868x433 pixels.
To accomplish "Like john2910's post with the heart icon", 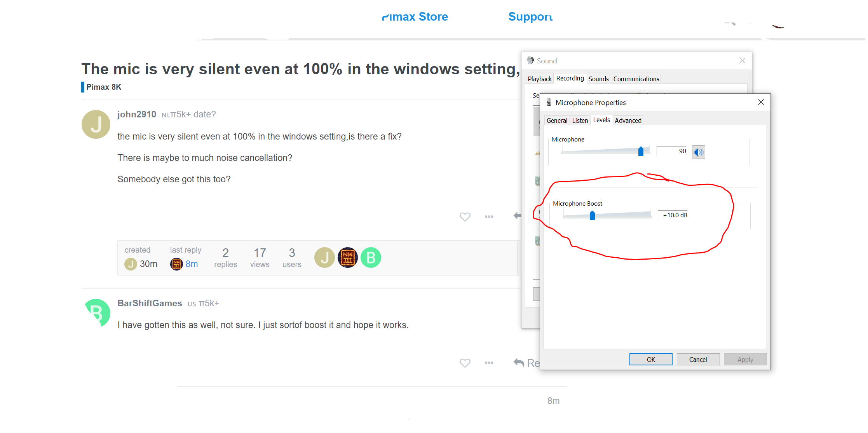I will click(x=465, y=216).
